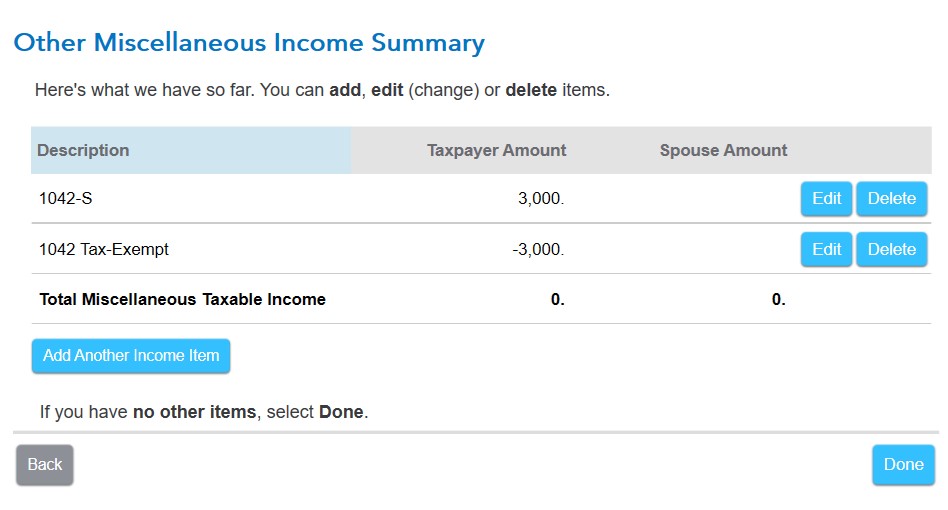Select the Spouse Amount column header
This screenshot has width=948, height=510.
point(723,150)
